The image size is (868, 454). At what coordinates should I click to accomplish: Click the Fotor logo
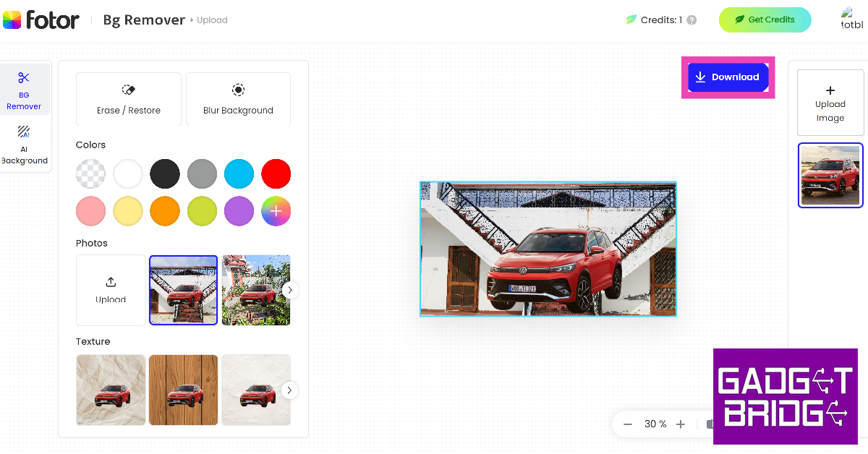(x=41, y=20)
